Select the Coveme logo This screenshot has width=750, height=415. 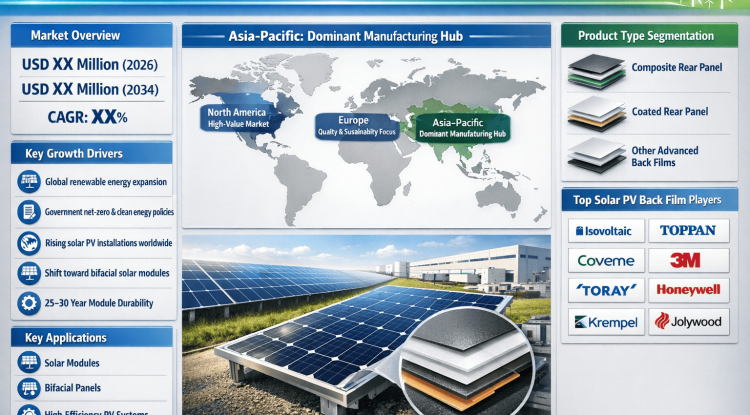[x=606, y=261]
